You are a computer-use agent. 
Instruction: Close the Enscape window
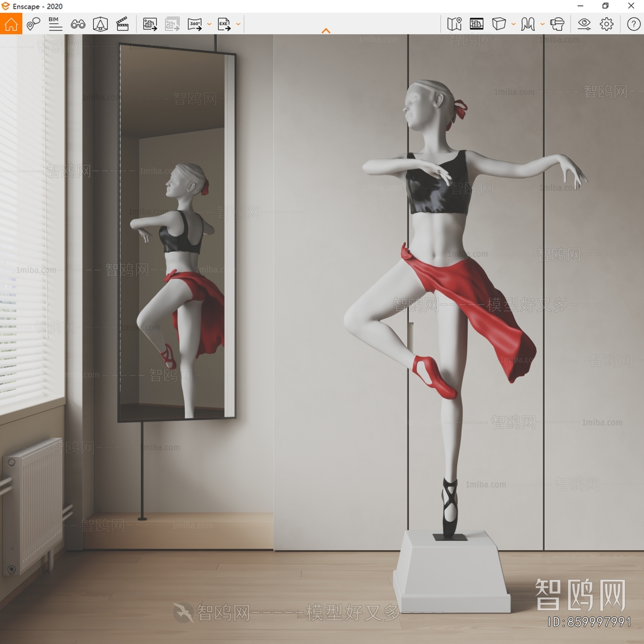[631, 6]
